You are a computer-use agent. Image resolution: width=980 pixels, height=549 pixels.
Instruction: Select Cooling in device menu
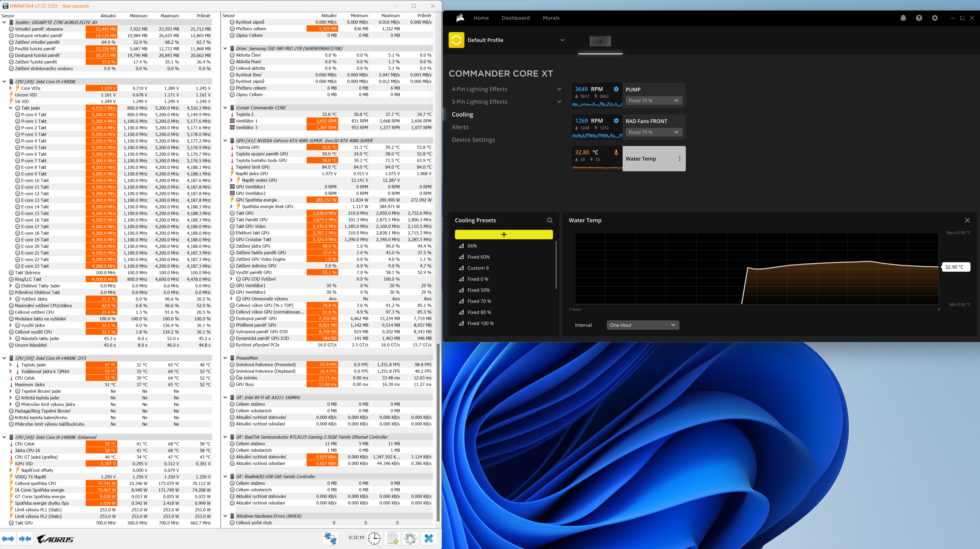point(462,114)
